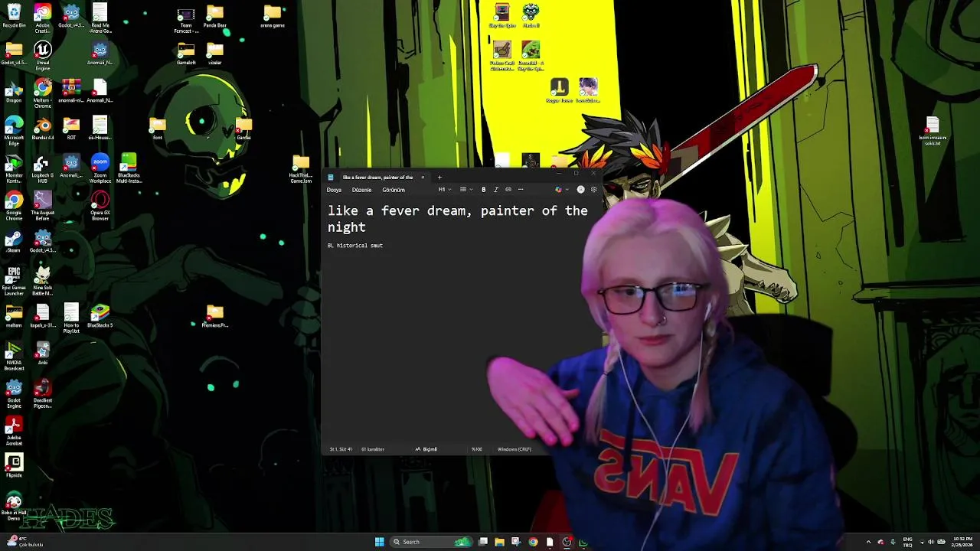Open Notepad settings gear
Screen dimensions: 980x551
[593, 190]
